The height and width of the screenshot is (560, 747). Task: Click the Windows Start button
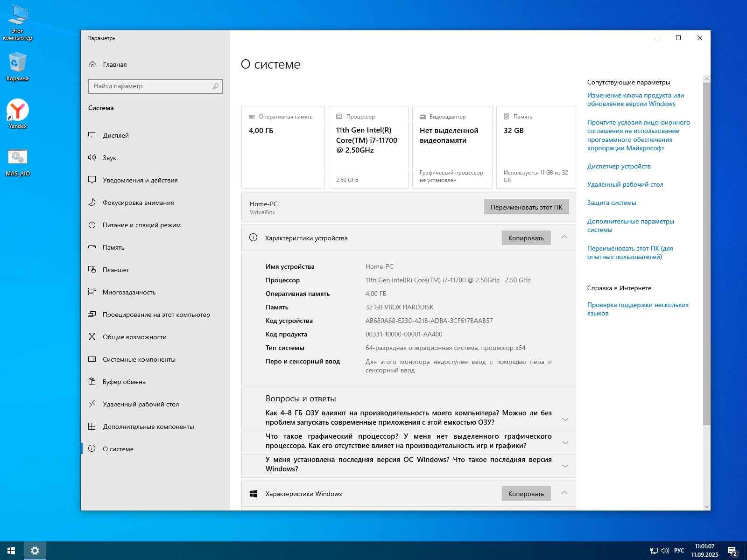click(11, 551)
